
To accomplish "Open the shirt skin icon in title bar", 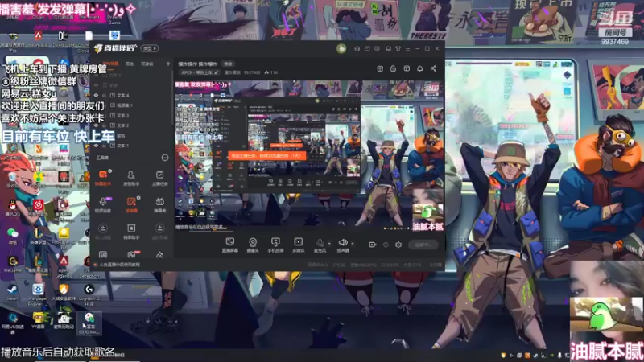I will click(x=398, y=48).
